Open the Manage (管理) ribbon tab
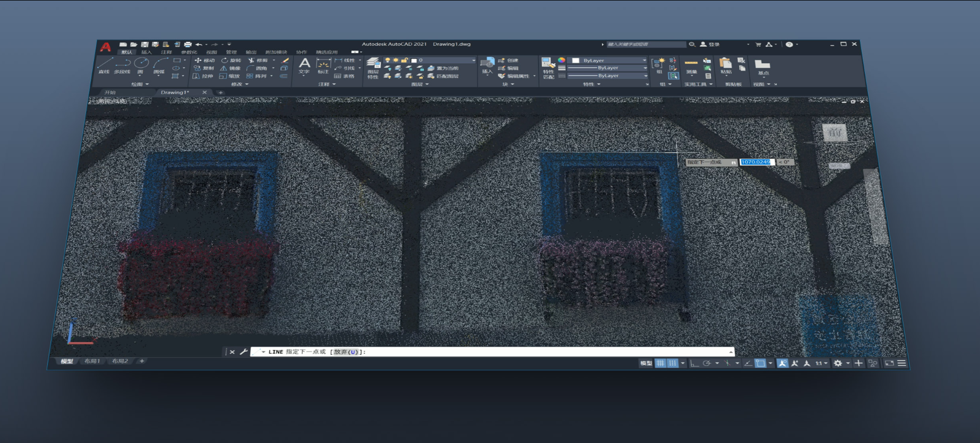980x443 pixels. click(x=231, y=53)
